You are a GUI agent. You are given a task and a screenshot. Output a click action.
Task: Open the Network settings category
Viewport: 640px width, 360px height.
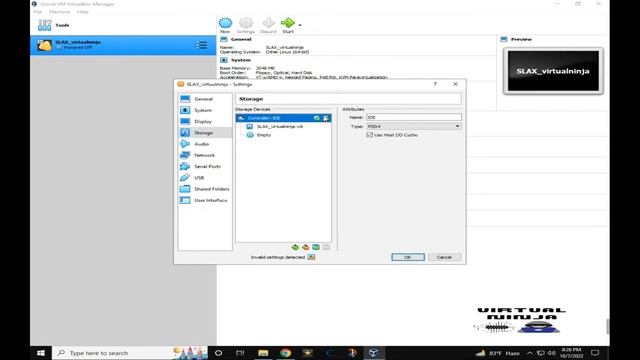(x=204, y=155)
